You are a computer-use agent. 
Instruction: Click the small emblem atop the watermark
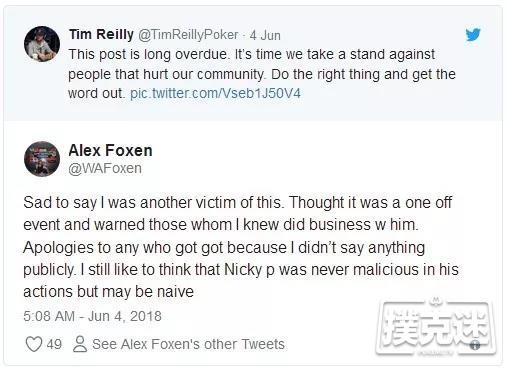[436, 301]
